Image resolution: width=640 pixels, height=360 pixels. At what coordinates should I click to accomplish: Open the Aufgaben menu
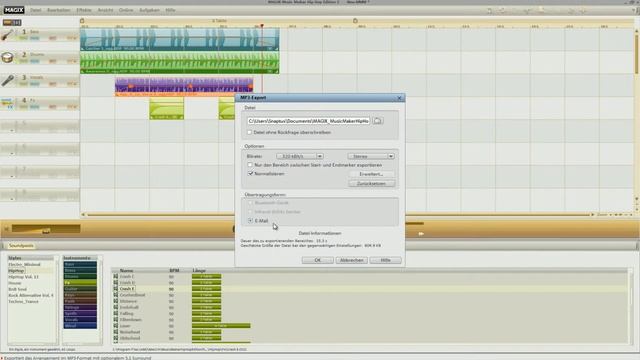tap(149, 10)
